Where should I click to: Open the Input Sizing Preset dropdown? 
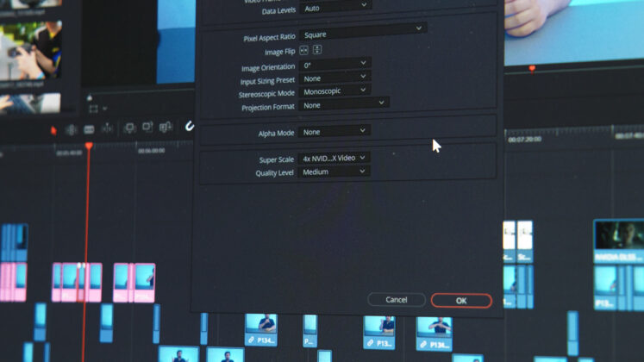[x=335, y=78]
